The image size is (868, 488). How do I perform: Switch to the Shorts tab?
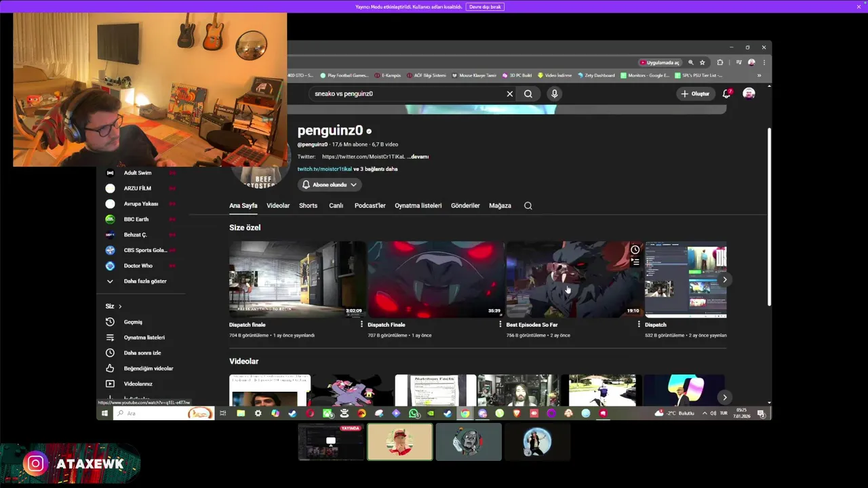(308, 205)
